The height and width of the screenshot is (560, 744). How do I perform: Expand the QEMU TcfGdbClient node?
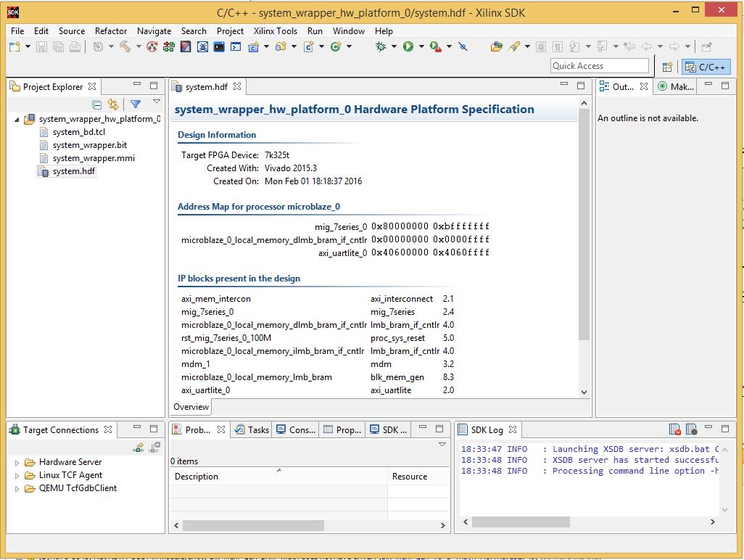click(17, 488)
